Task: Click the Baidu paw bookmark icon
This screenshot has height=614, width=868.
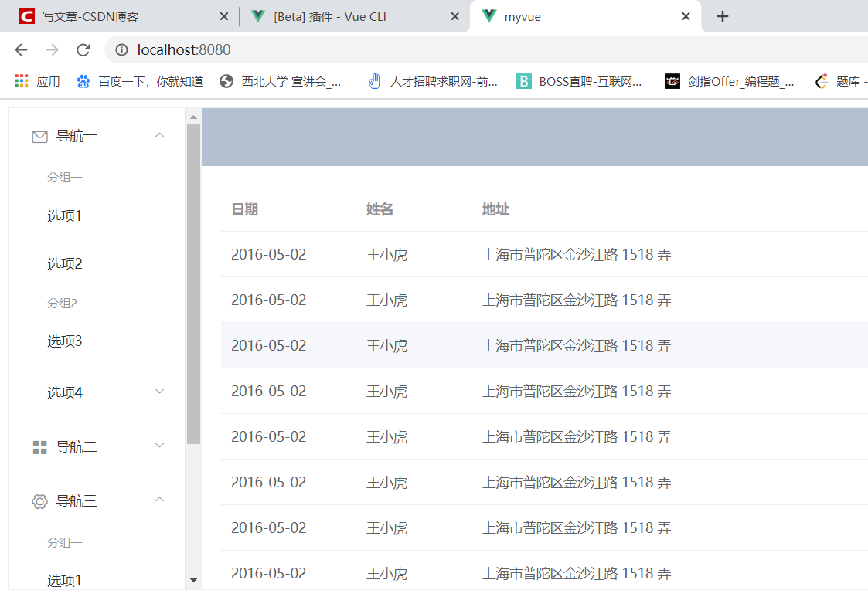Action: pyautogui.click(x=83, y=81)
